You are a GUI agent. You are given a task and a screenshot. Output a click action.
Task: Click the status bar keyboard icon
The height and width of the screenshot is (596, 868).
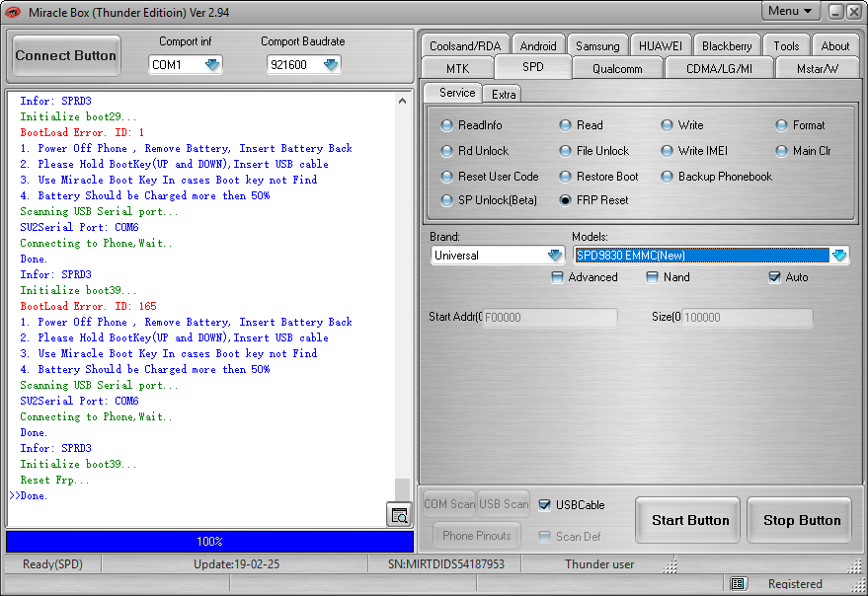[738, 583]
